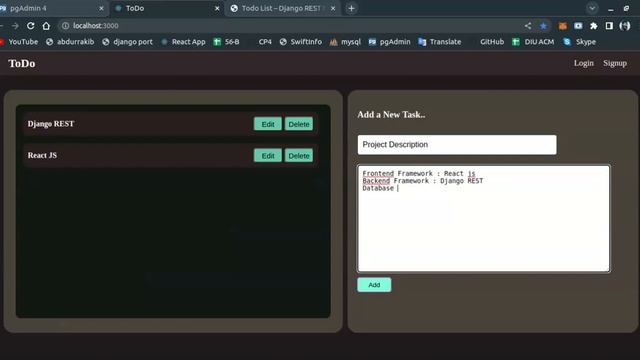This screenshot has height=360, width=640.
Task: Open a new tab with the plus button
Action: point(351,8)
